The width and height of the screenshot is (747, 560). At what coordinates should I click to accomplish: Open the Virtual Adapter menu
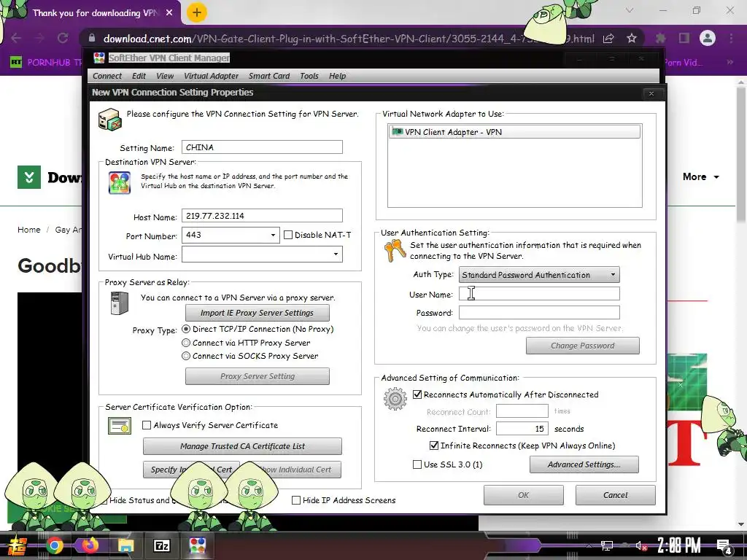211,76
